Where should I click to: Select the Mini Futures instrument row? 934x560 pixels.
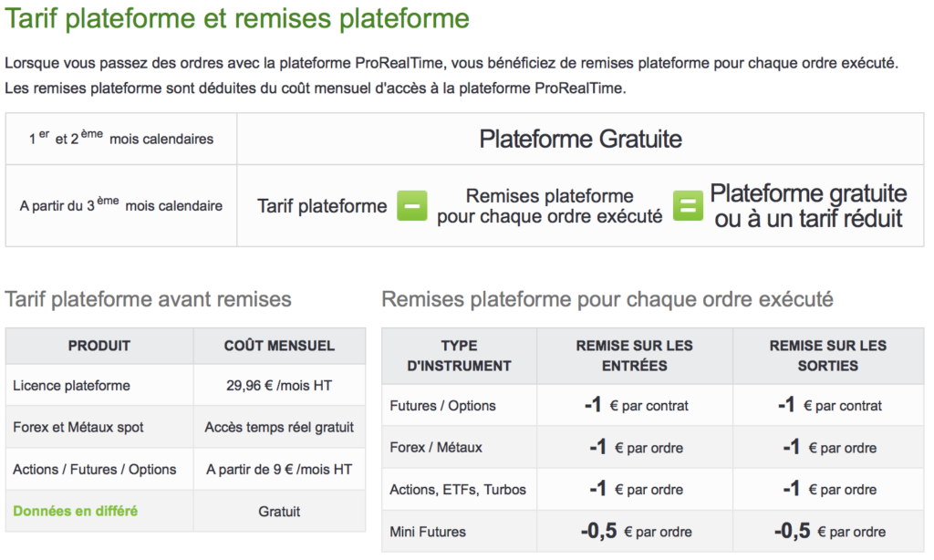click(x=653, y=532)
